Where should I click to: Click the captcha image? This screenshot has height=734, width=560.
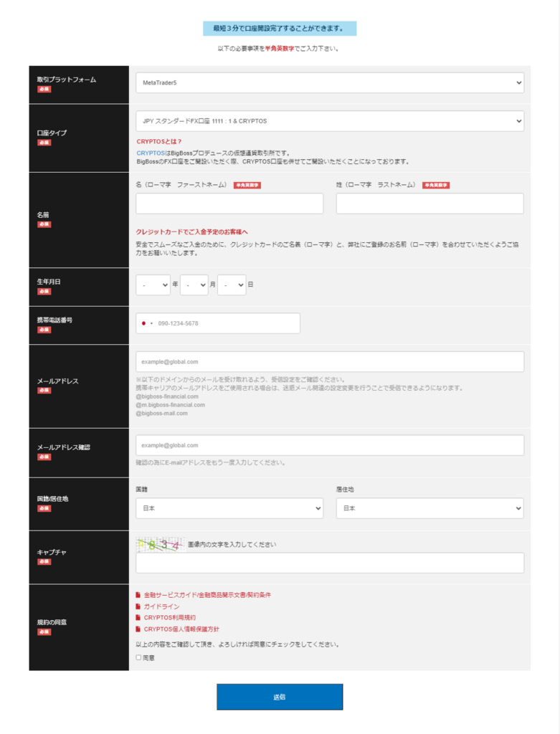point(160,545)
